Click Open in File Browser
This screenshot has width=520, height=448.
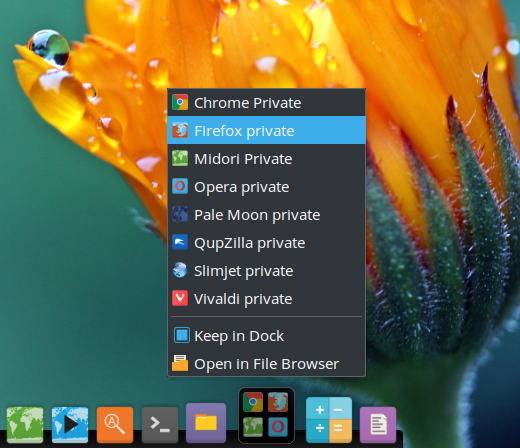[x=266, y=364]
